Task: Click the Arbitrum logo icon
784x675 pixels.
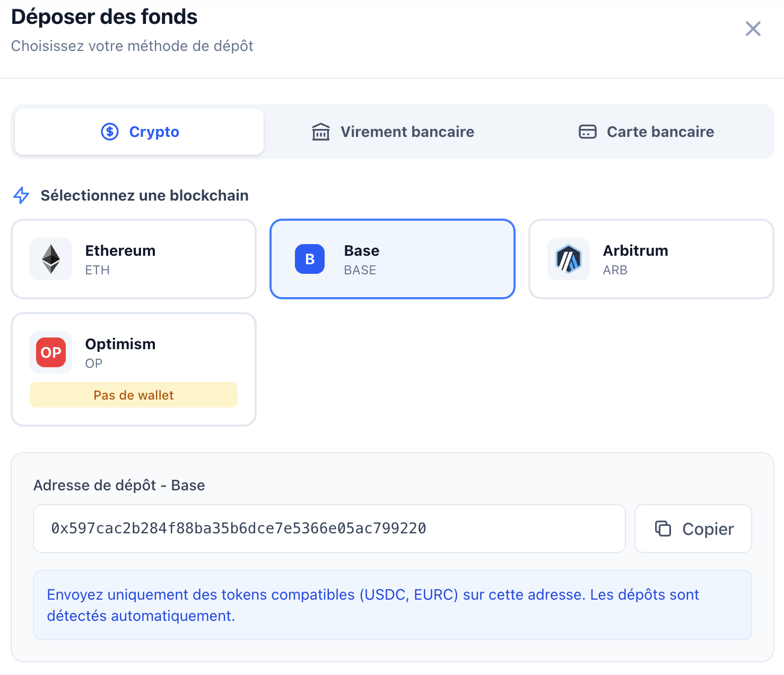Action: point(569,259)
